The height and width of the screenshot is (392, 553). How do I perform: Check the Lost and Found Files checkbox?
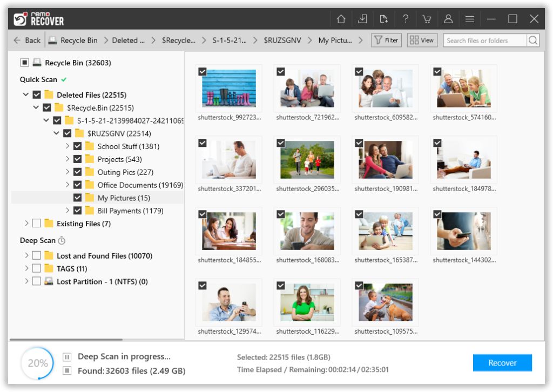[36, 255]
